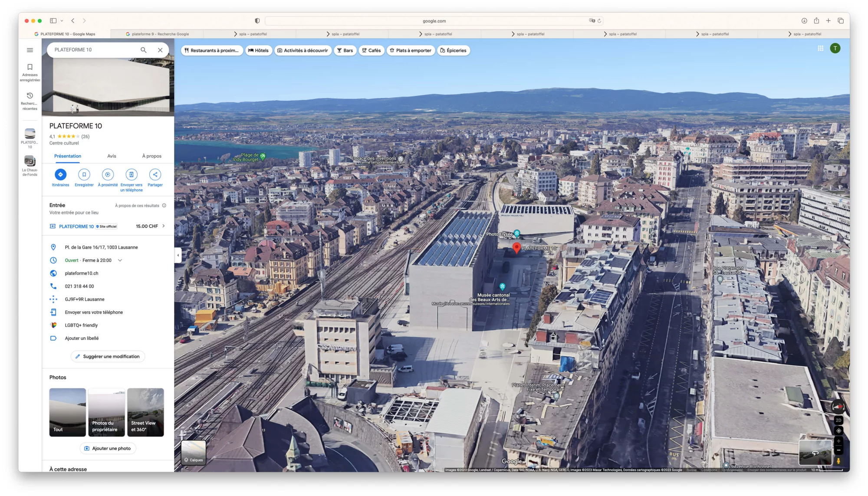Viewport: 868px width, 496px height.
Task: Click the Enregistrer bookmark icon
Action: [84, 174]
